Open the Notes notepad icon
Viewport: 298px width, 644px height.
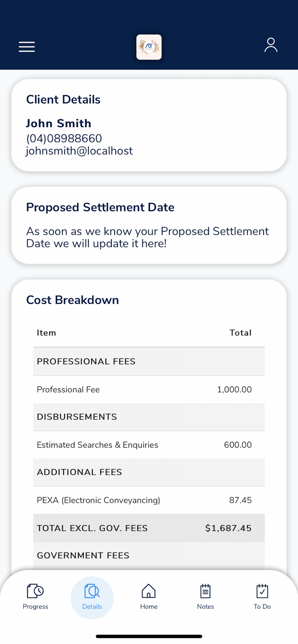205,591
